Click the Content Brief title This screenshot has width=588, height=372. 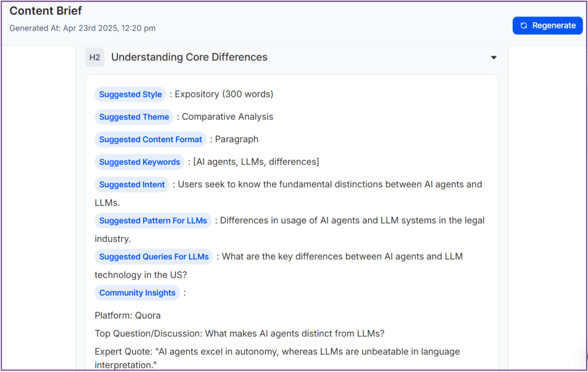[46, 11]
